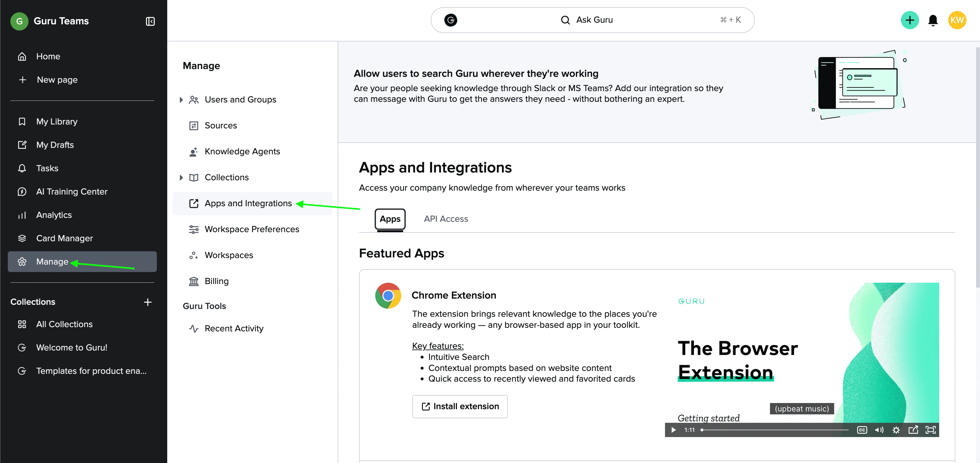The width and height of the screenshot is (980, 463).
Task: Expand Collections in Manage menu
Action: coord(181,177)
